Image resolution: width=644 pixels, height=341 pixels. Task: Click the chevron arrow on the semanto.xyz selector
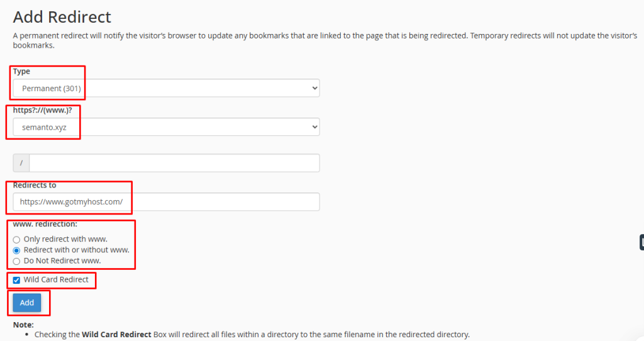pos(315,127)
